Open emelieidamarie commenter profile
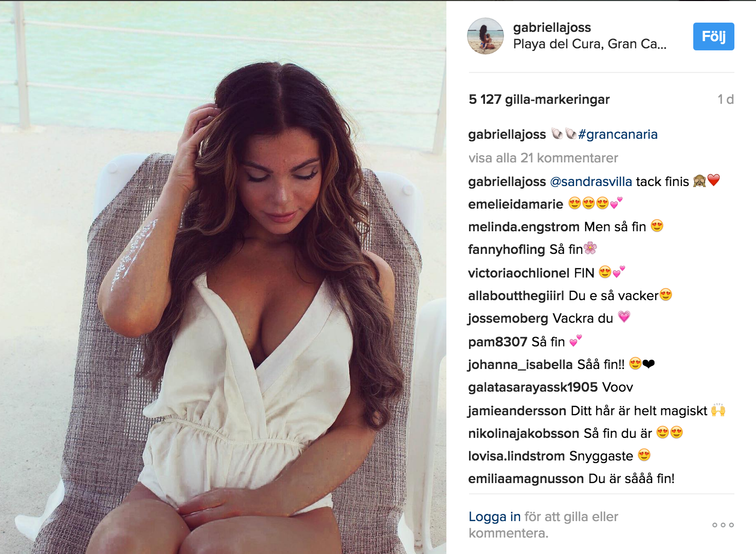This screenshot has width=756, height=554. 516,204
